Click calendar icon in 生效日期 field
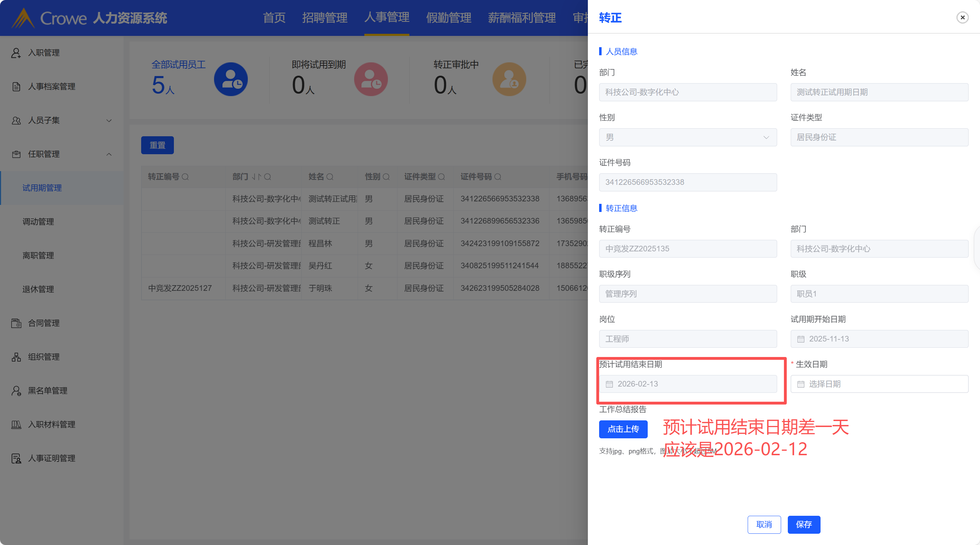The width and height of the screenshot is (980, 545). pyautogui.click(x=800, y=384)
